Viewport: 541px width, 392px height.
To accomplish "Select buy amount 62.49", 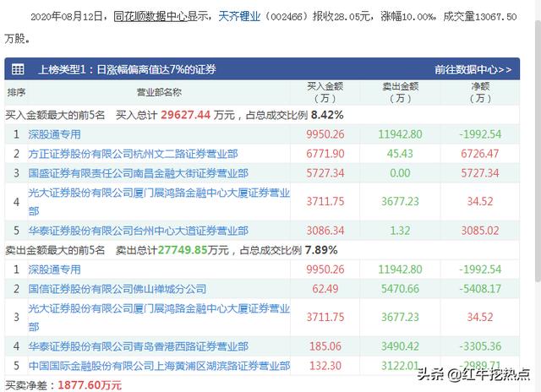I will click(325, 289).
